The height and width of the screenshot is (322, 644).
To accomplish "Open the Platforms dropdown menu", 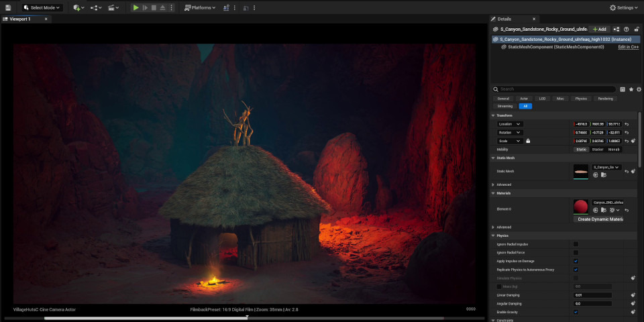I will tap(200, 8).
